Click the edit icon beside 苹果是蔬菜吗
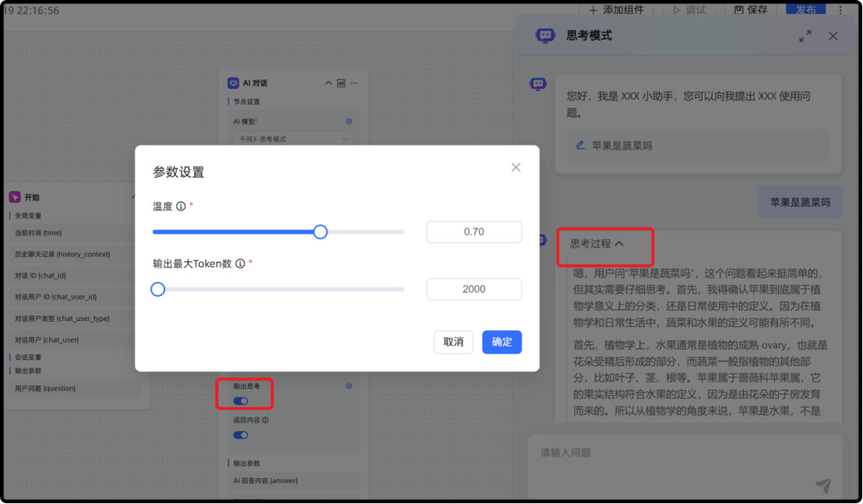Image resolution: width=863 pixels, height=504 pixels. click(580, 145)
